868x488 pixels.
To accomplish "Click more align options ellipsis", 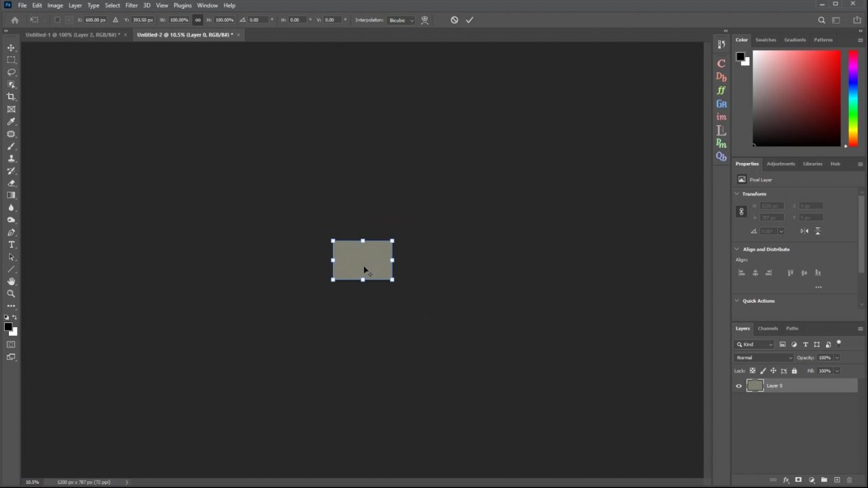I will [818, 287].
